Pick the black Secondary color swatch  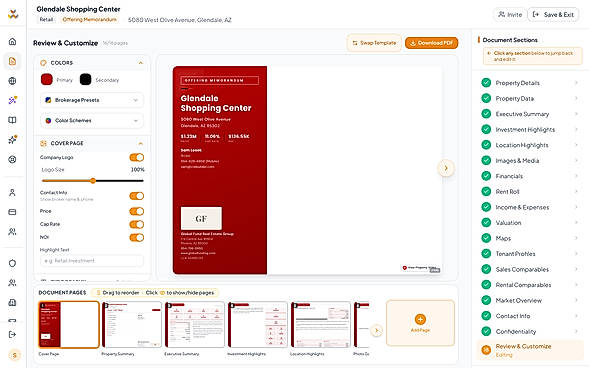click(x=85, y=79)
